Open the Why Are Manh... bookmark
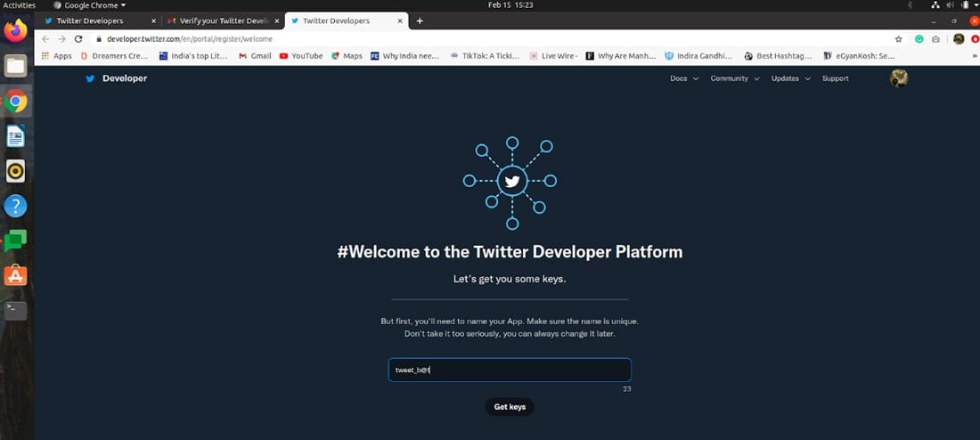This screenshot has width=980, height=440. tap(621, 55)
